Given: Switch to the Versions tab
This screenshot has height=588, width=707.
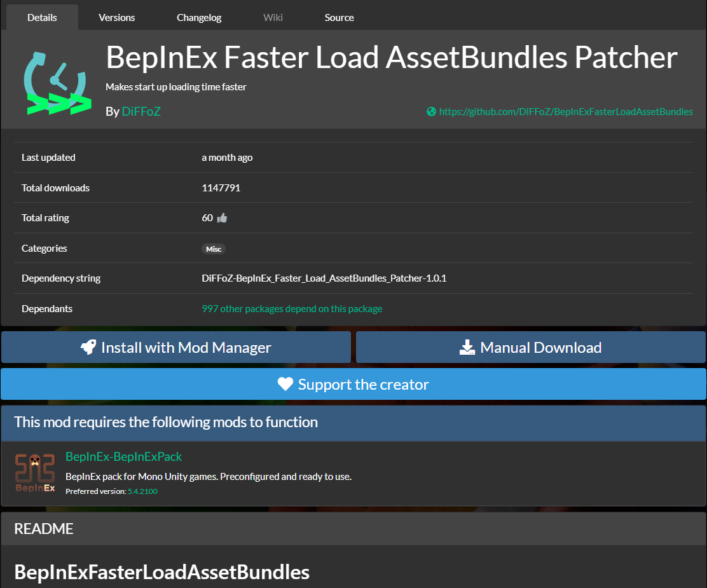Looking at the screenshot, I should click(x=116, y=18).
